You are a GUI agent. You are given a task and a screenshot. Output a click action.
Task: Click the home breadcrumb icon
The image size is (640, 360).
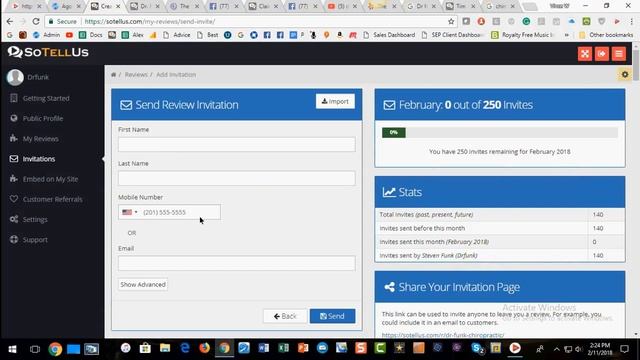113,75
